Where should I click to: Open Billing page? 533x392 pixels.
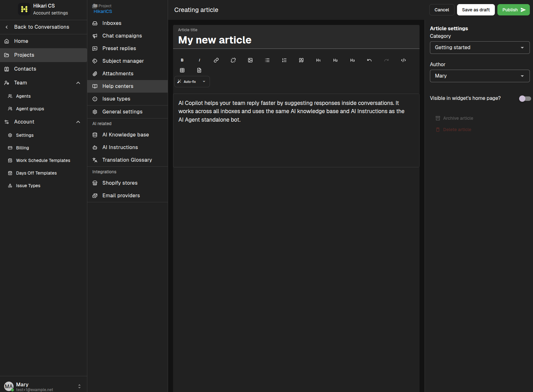click(x=43, y=148)
